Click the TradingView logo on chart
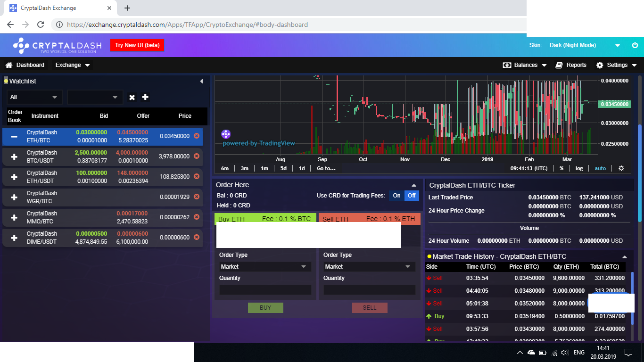This screenshot has width=644, height=362. pyautogui.click(x=226, y=134)
